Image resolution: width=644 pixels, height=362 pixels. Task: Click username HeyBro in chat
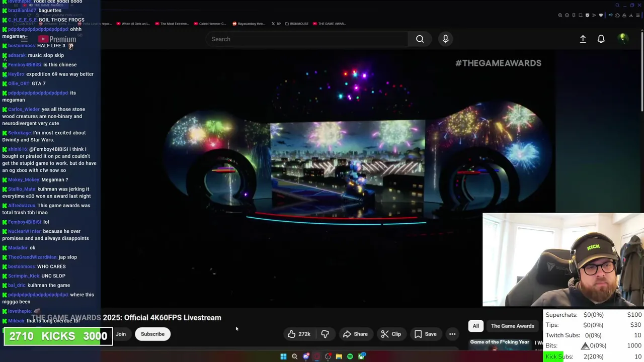coord(16,74)
